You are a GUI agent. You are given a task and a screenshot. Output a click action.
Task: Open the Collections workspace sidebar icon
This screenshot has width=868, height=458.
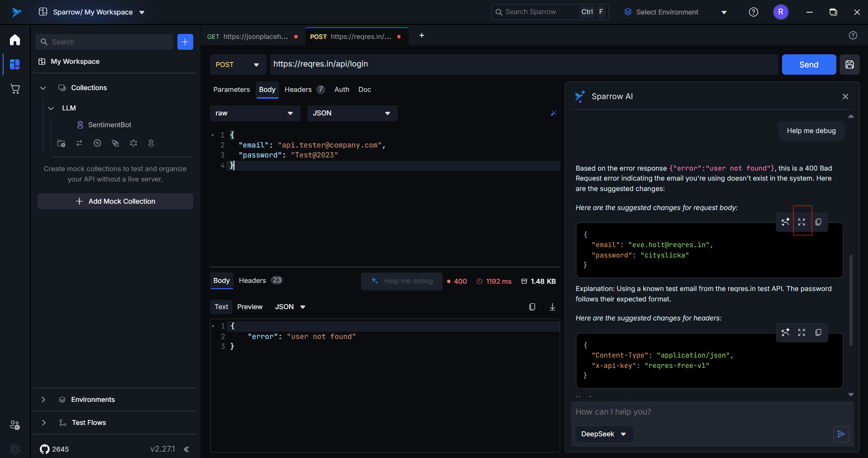pyautogui.click(x=15, y=64)
